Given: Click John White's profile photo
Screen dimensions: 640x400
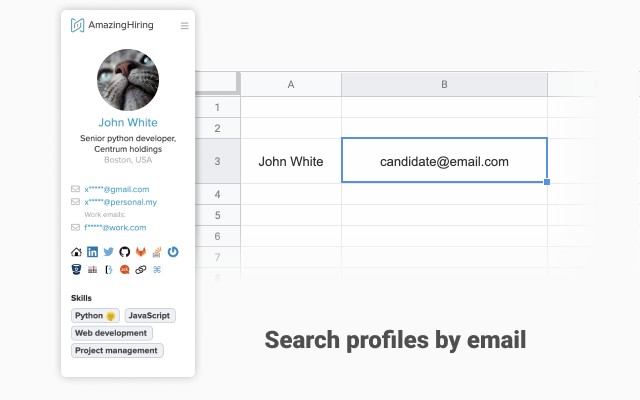Looking at the screenshot, I should (x=128, y=80).
